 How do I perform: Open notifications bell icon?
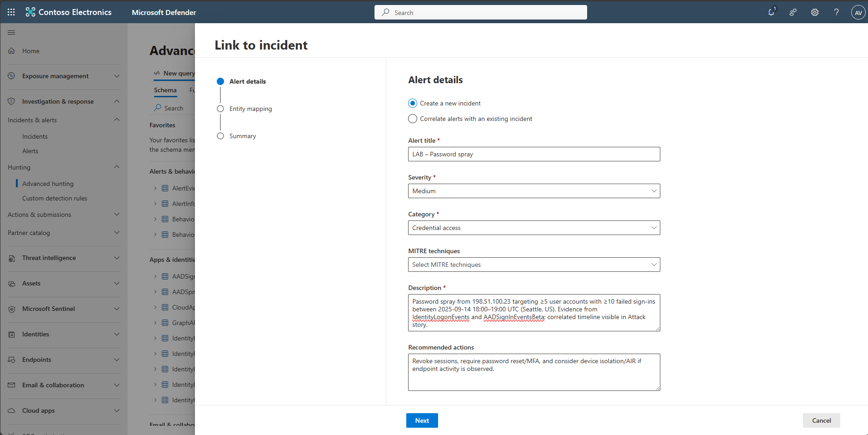(771, 12)
